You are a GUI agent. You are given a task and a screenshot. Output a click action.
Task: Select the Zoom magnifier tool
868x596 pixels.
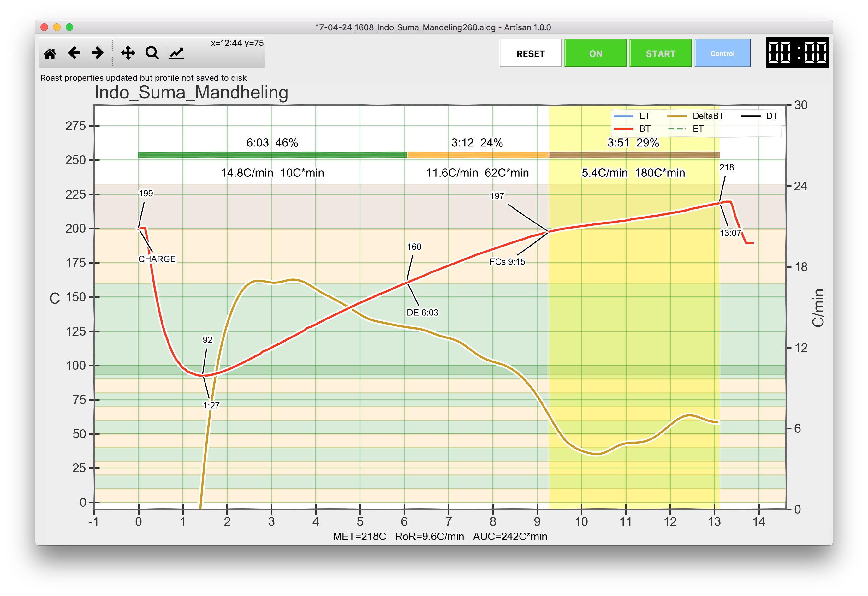[x=152, y=53]
